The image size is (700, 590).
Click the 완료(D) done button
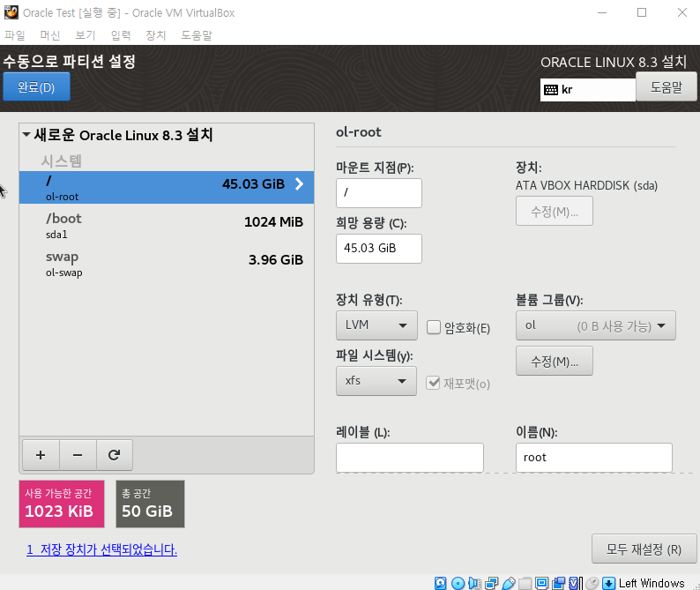[x=37, y=86]
